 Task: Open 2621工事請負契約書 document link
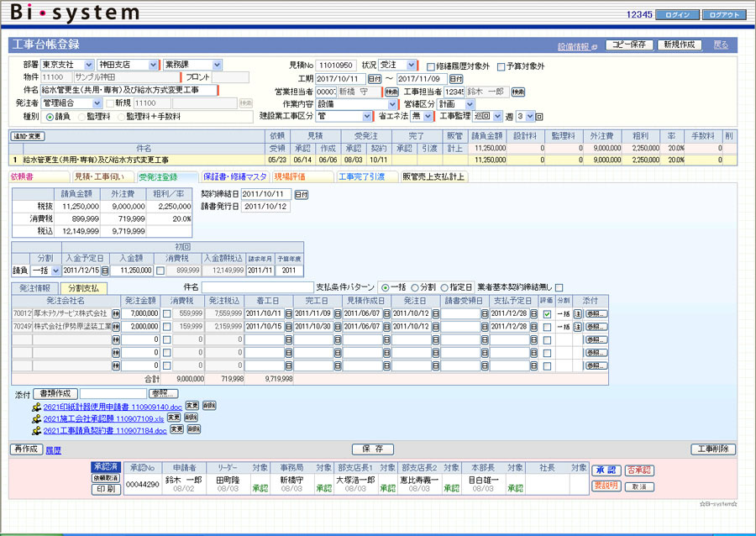coord(105,430)
